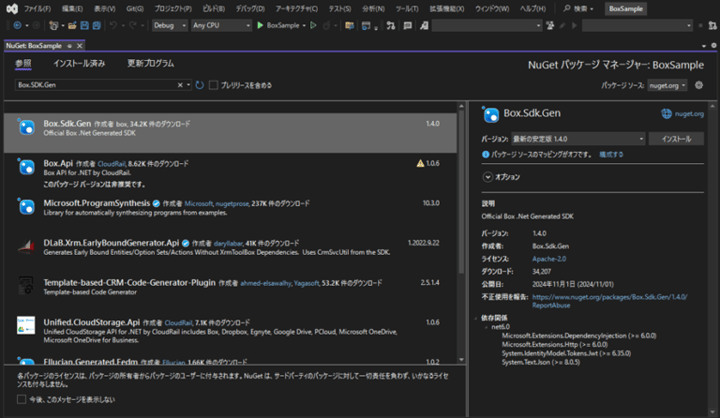The image size is (720, 418).
Task: Click the DLaB.Xrm.EarlyBoundGenerator.Api package icon
Action: (28, 246)
